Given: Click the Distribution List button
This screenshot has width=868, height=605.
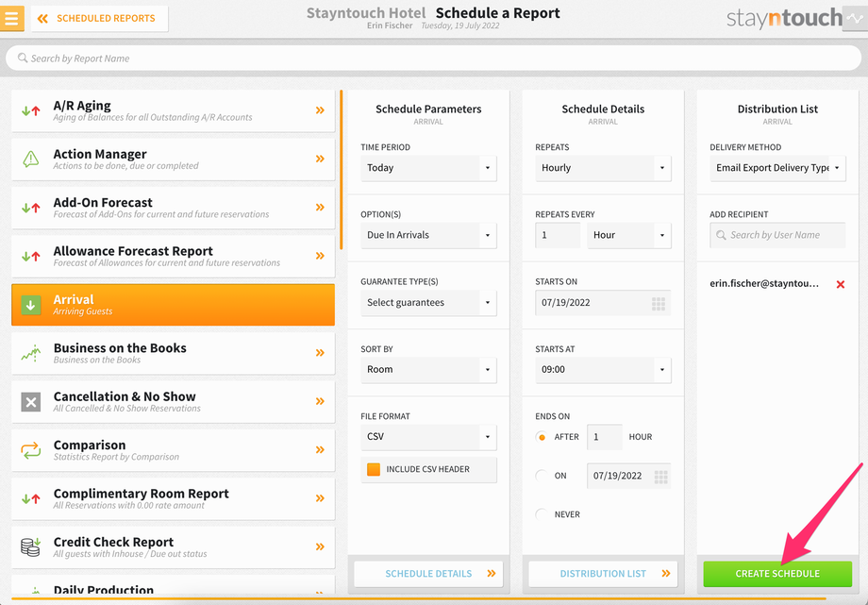Looking at the screenshot, I should (603, 574).
